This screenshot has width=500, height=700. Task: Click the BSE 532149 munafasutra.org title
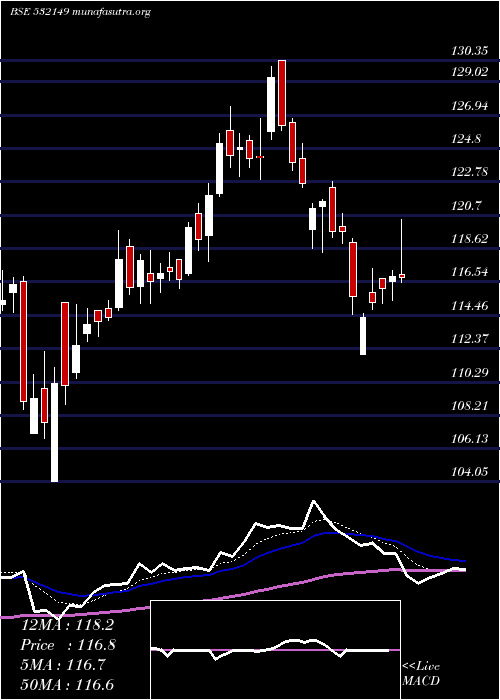click(80, 12)
